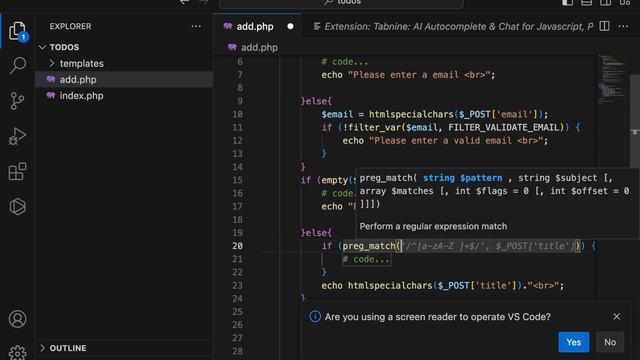640x360 pixels.
Task: Click the editor vertical scrollbar
Action: tap(635, 120)
